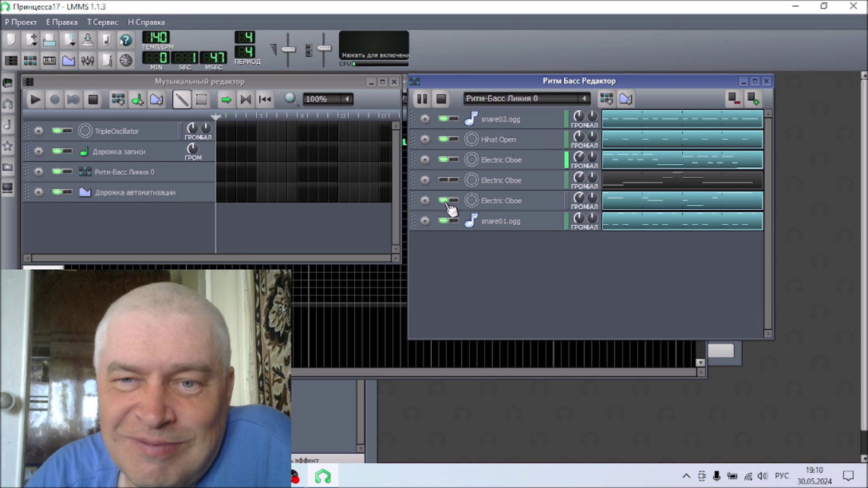Screen dimensions: 868x488
Task: Pause playback in the Beat+Bassline Editor
Action: click(x=422, y=99)
